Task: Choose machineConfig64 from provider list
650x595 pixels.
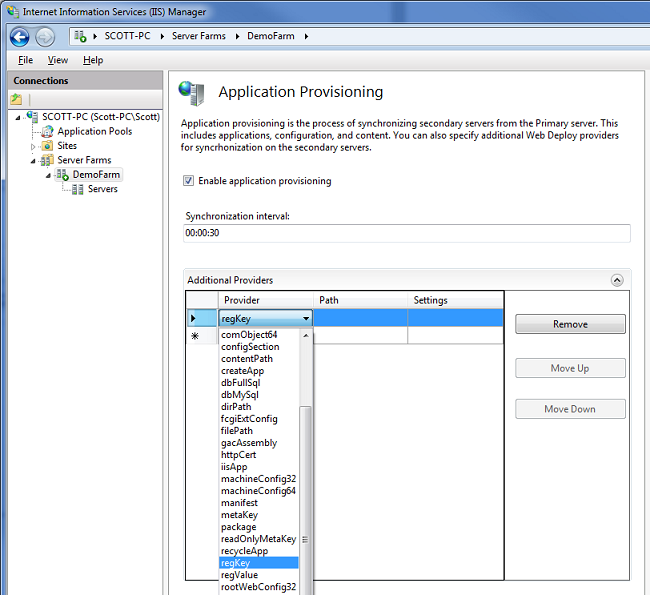Action: [259, 491]
